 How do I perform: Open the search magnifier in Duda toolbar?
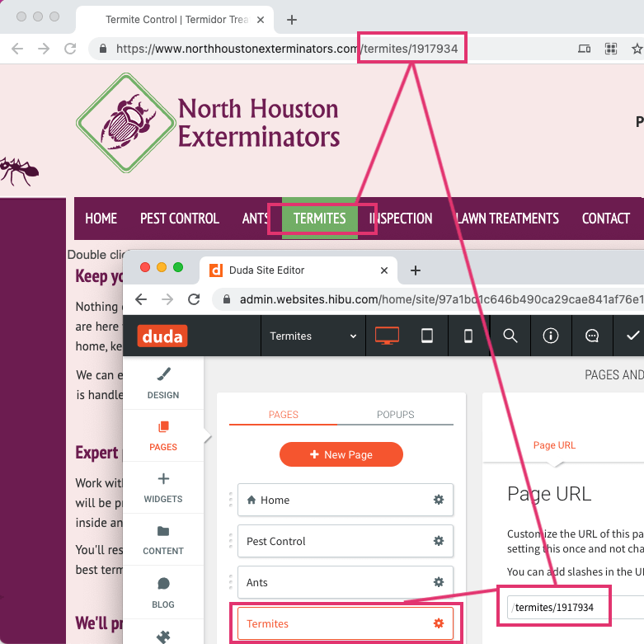point(510,336)
